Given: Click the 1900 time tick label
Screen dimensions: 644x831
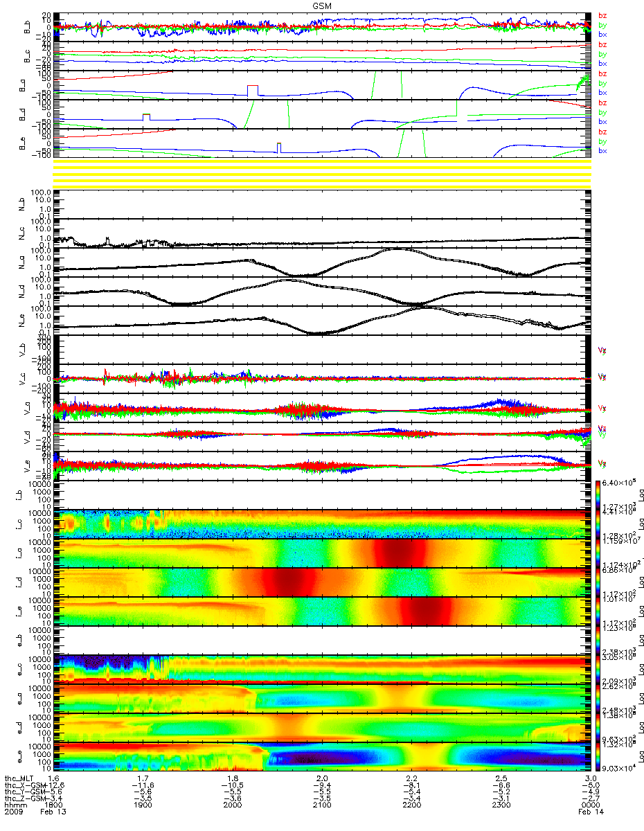Looking at the screenshot, I should [x=143, y=806].
